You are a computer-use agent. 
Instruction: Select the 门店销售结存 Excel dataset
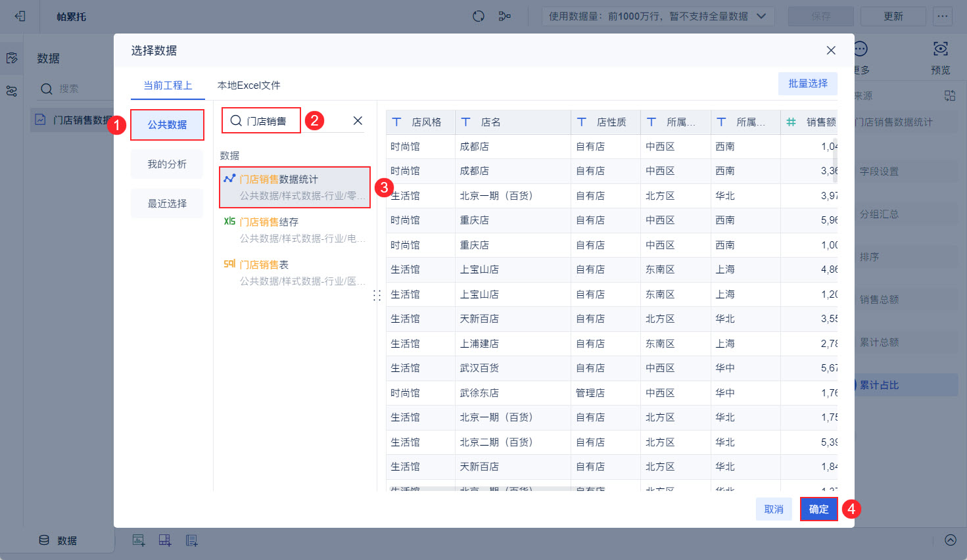[295, 230]
